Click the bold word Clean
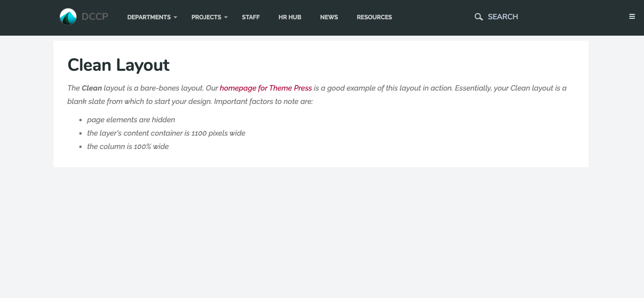The image size is (644, 298). point(92,88)
